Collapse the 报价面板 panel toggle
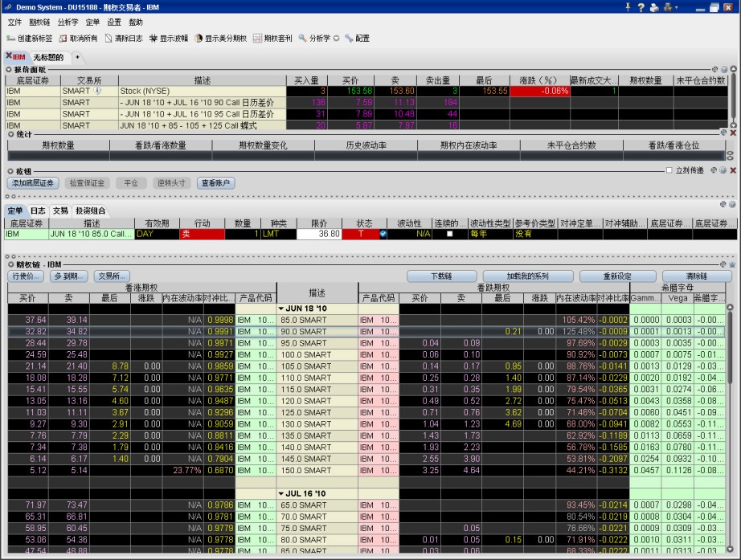Image resolution: width=741 pixels, height=560 pixels. click(x=10, y=70)
